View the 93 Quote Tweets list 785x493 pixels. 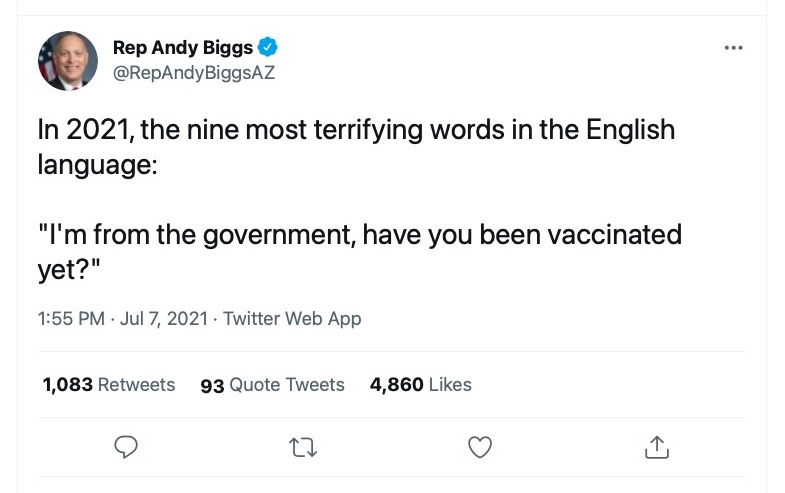point(272,385)
